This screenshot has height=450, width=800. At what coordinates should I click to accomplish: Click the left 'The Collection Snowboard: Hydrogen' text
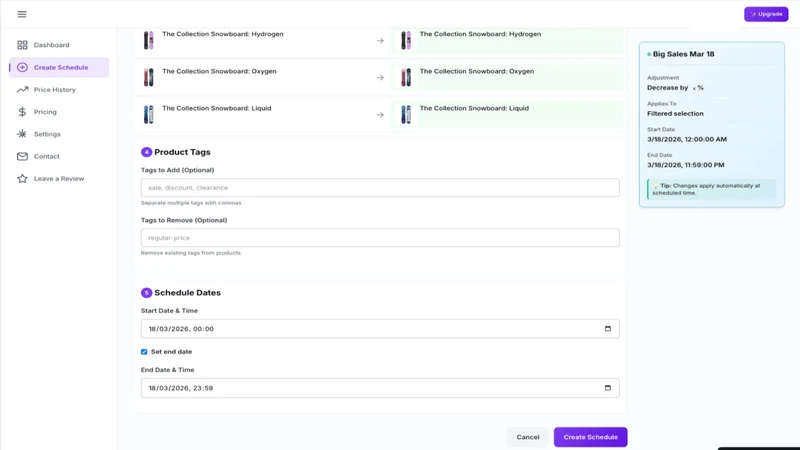[222, 34]
